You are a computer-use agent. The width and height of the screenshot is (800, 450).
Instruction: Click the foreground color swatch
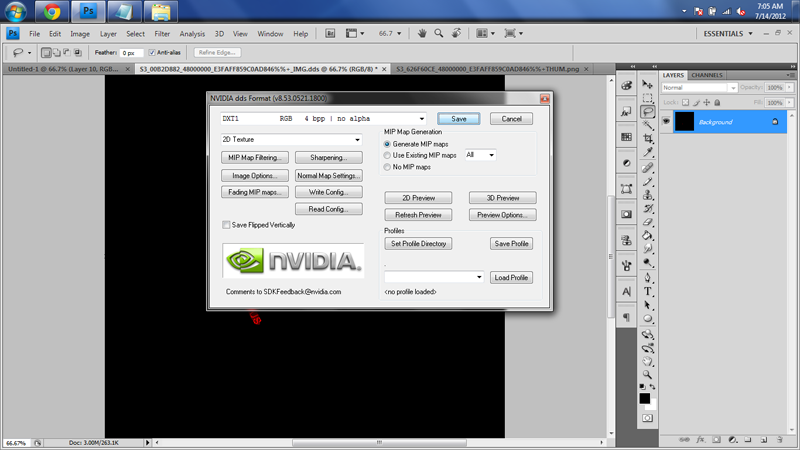644,398
